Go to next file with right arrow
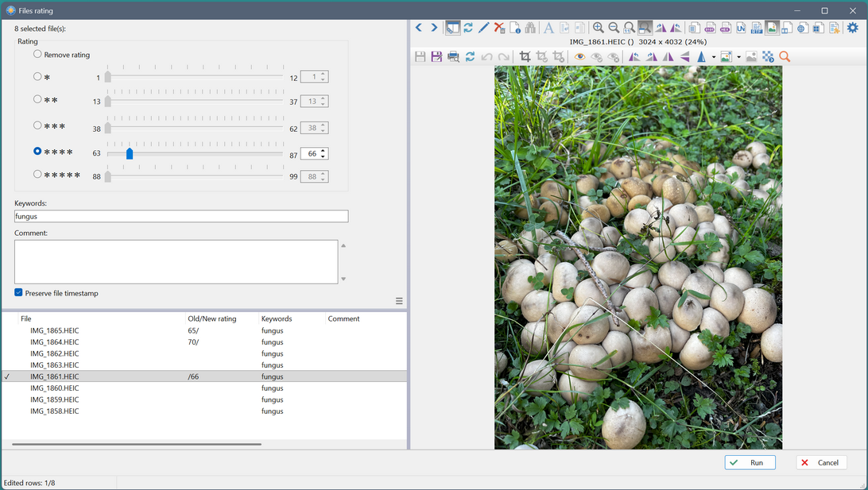The height and width of the screenshot is (490, 868). [434, 28]
